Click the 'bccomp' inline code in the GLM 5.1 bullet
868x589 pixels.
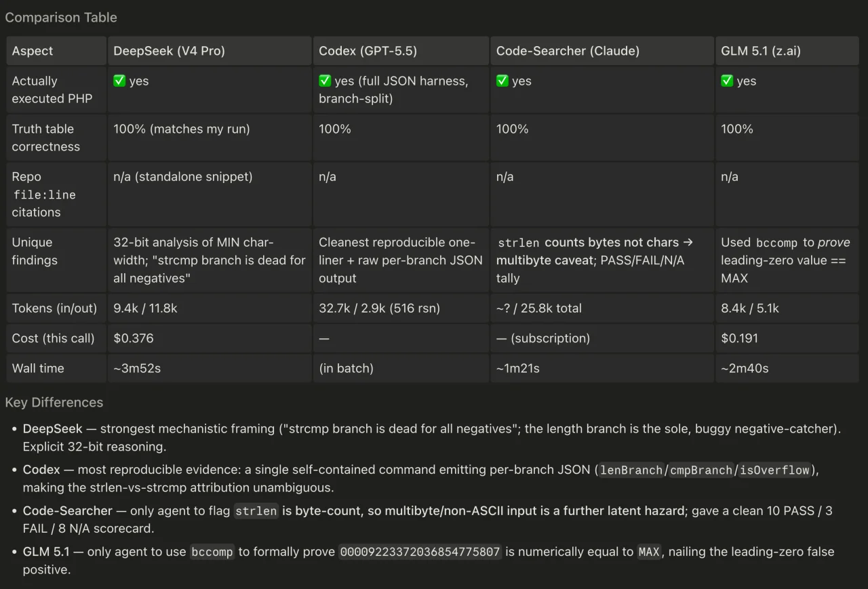click(x=212, y=552)
